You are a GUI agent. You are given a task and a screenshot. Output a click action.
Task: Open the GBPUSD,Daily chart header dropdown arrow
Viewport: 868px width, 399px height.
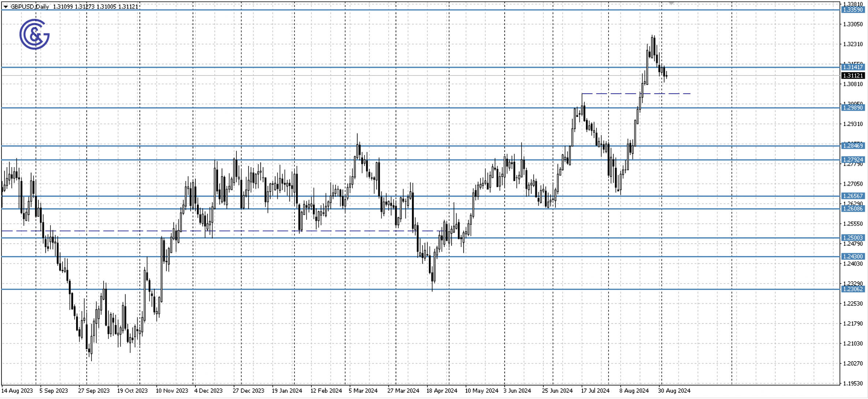[x=6, y=6]
